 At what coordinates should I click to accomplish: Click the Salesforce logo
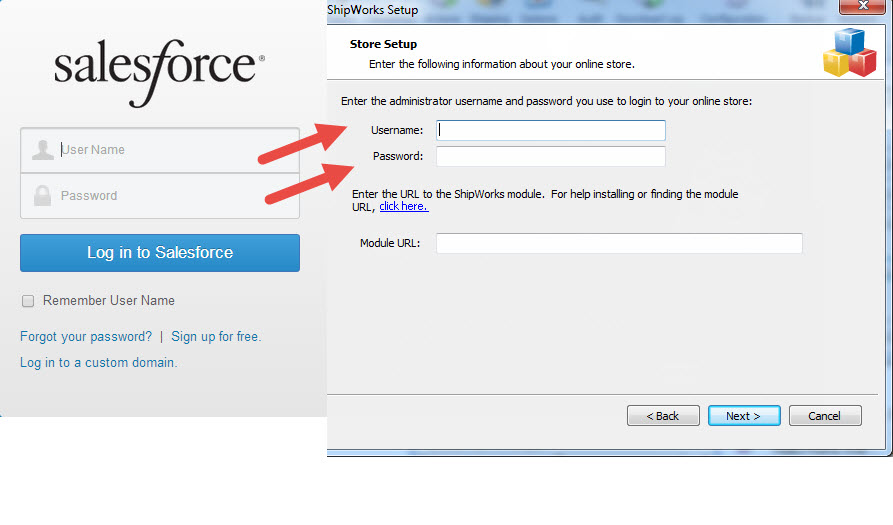159,72
